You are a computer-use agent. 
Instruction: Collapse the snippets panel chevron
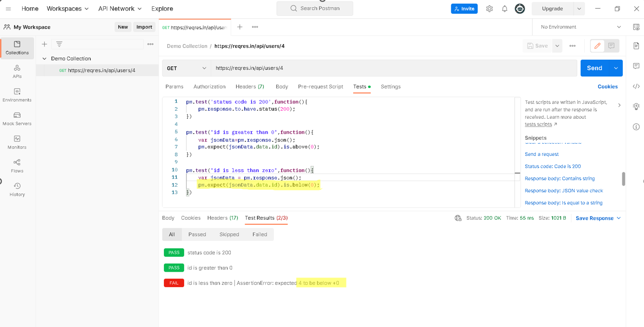[x=619, y=105]
